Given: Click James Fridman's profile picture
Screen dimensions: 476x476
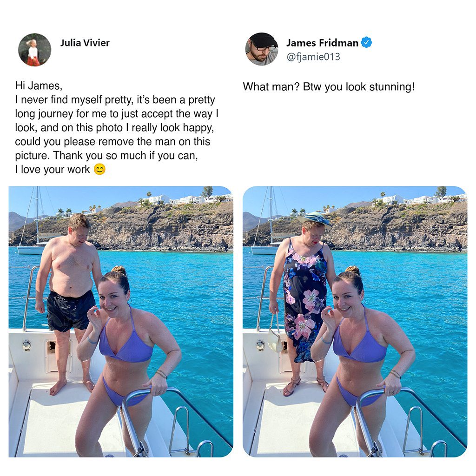Looking at the screenshot, I should click(x=262, y=49).
